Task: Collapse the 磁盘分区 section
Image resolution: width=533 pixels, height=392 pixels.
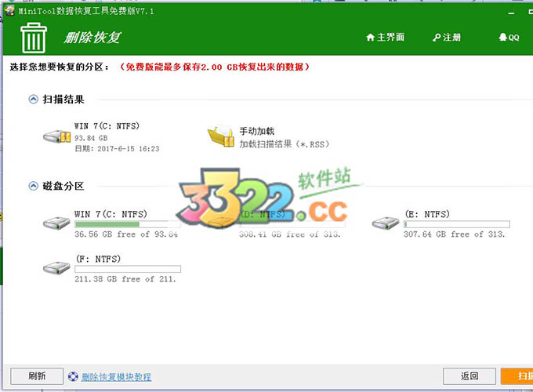Action: pyautogui.click(x=33, y=186)
